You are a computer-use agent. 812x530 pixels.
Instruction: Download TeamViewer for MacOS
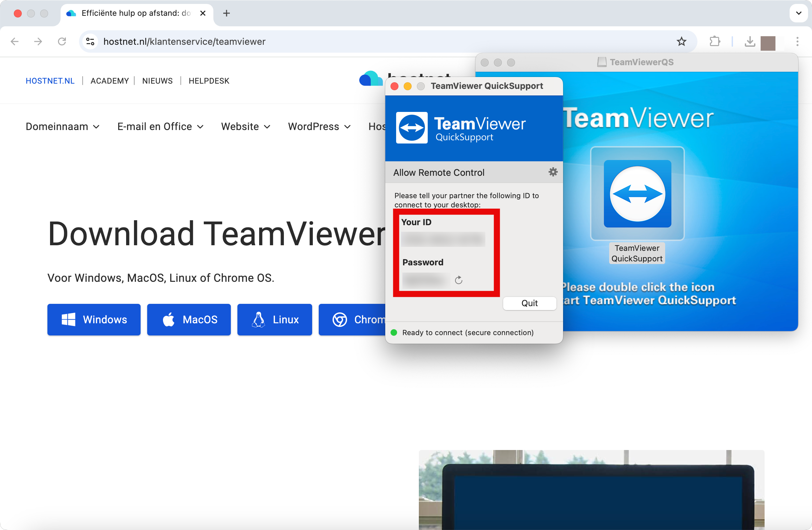pos(189,320)
